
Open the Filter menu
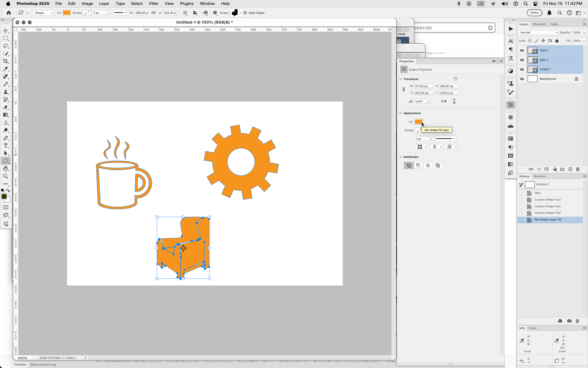[x=153, y=3]
